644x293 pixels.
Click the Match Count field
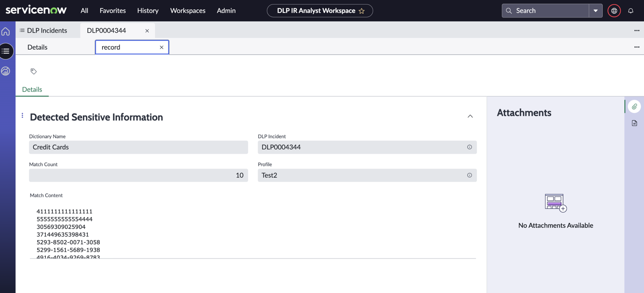138,175
